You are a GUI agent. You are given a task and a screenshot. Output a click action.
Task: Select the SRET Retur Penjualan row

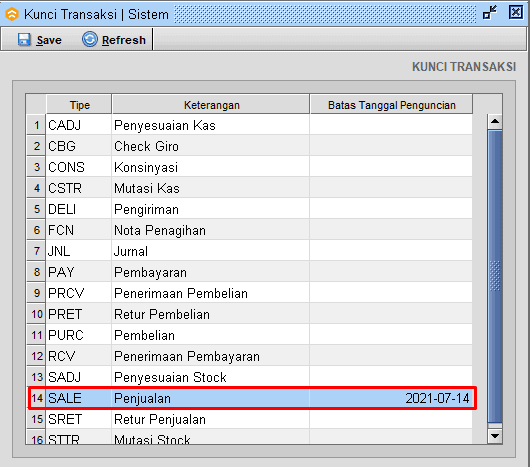[249, 419]
